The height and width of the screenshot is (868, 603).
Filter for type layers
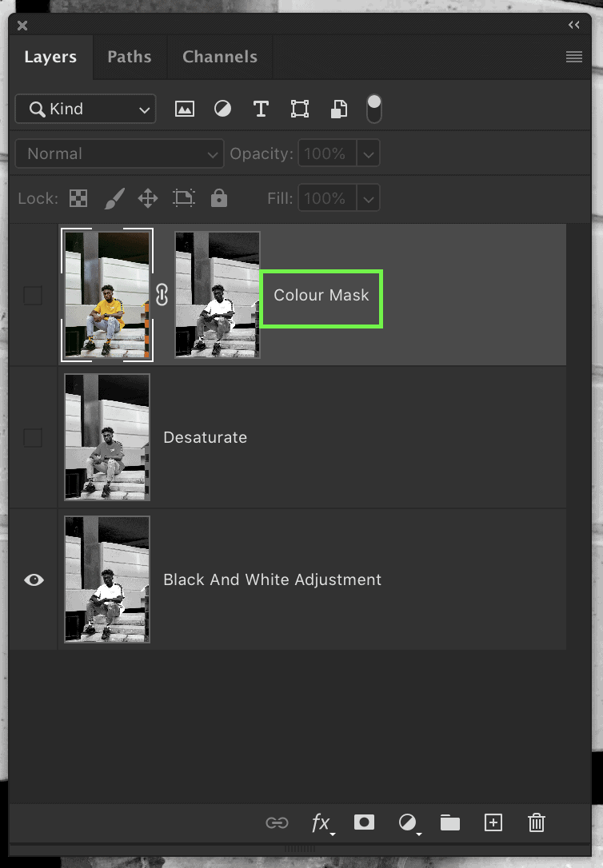[261, 109]
